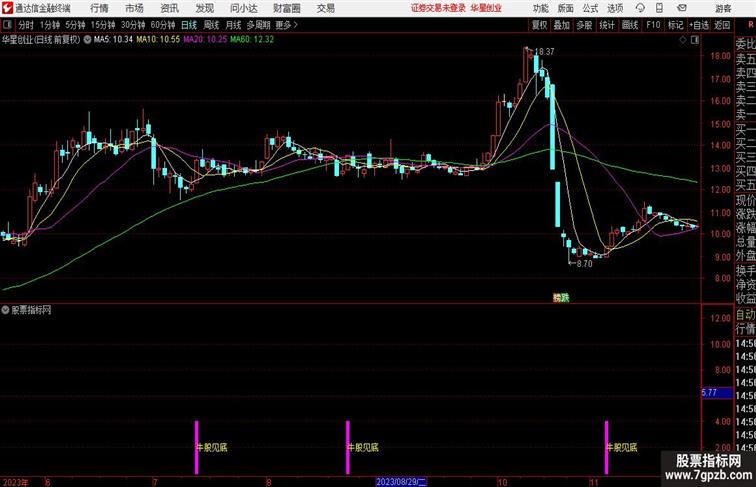Click the MA20: 10.25 indicator value

(205, 40)
